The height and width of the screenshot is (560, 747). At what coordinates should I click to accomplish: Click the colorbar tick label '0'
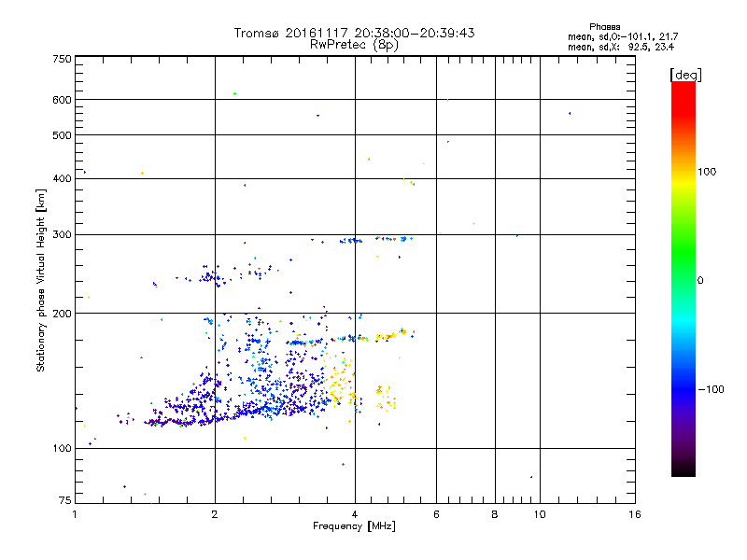click(x=699, y=281)
